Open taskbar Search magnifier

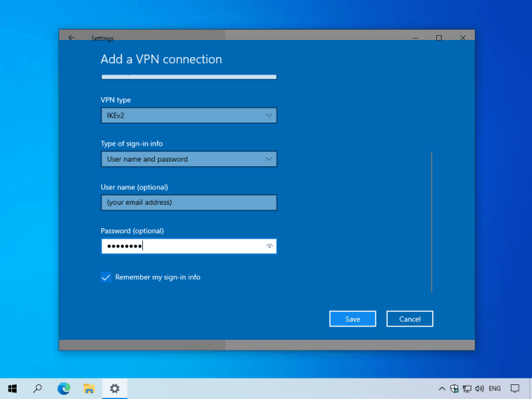tap(38, 388)
